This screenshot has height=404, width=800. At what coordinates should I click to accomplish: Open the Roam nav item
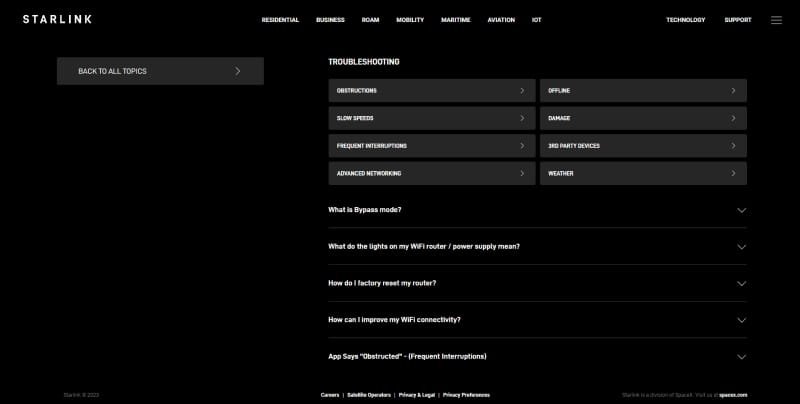click(370, 20)
